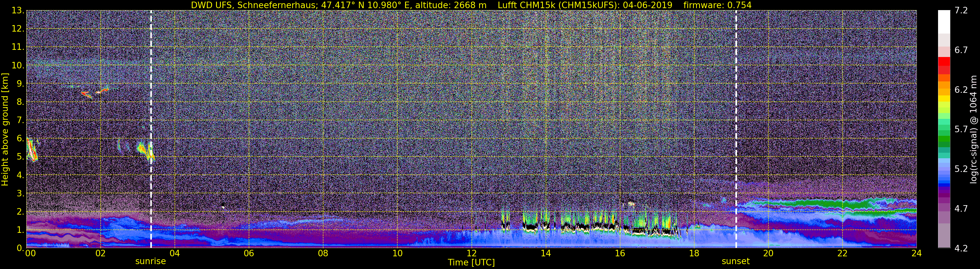Select the 'sunset' label below axis
Screen dimensions: 980x269
[x=736, y=262]
